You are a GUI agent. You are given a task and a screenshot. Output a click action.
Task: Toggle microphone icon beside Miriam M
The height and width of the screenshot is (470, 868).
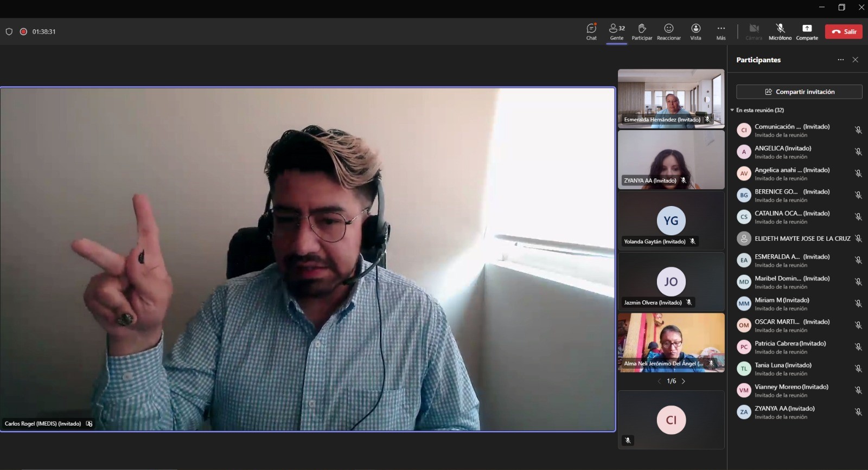coord(858,304)
